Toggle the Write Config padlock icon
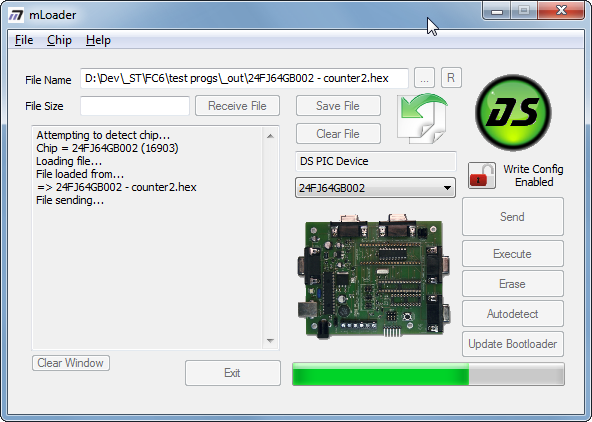 tap(482, 176)
